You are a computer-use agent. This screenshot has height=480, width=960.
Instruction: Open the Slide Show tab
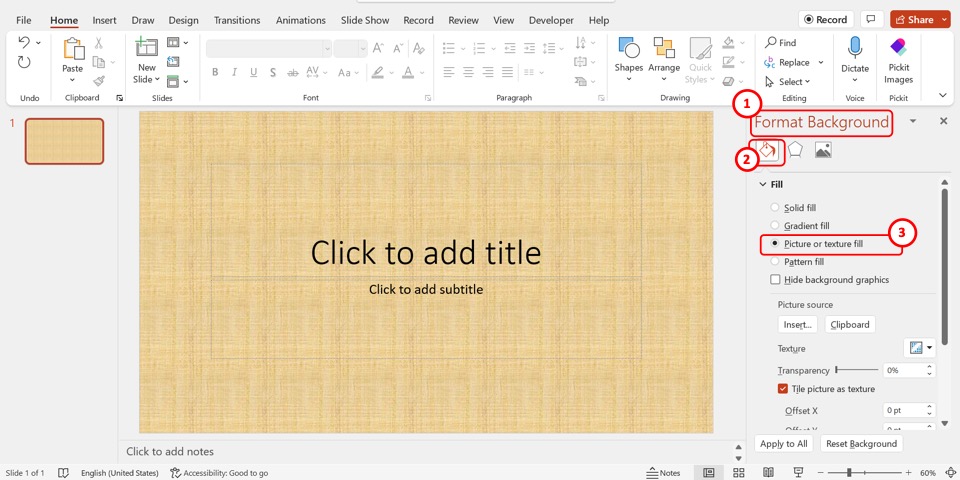[x=365, y=20]
